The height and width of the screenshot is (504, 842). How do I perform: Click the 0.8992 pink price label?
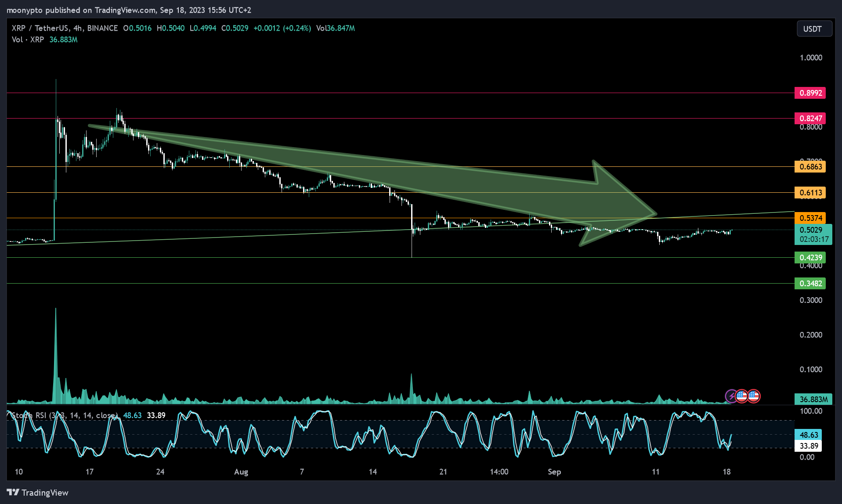[810, 93]
